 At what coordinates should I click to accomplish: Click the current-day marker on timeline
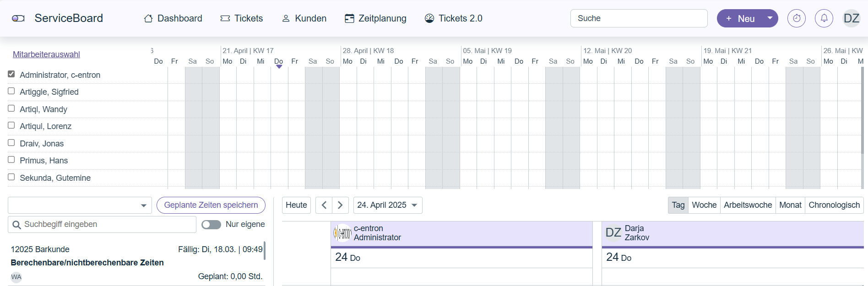coord(279,67)
